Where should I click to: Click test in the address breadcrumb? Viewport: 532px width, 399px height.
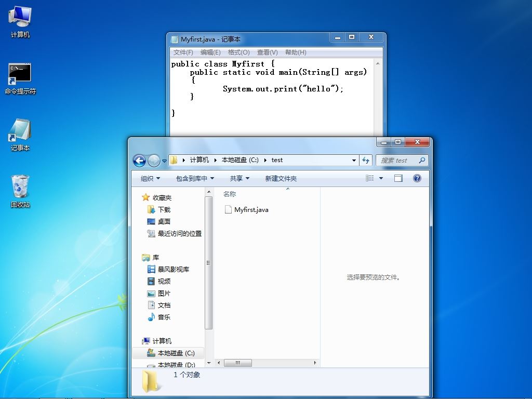(x=277, y=160)
